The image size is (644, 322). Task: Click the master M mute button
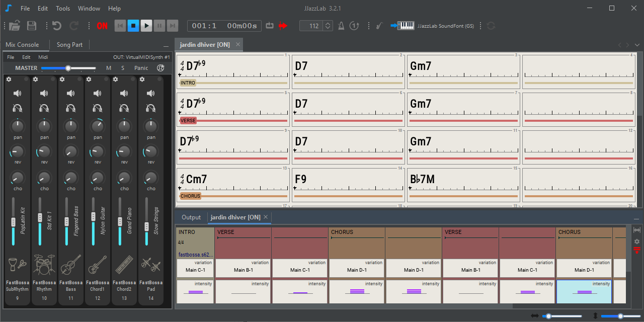(x=109, y=68)
